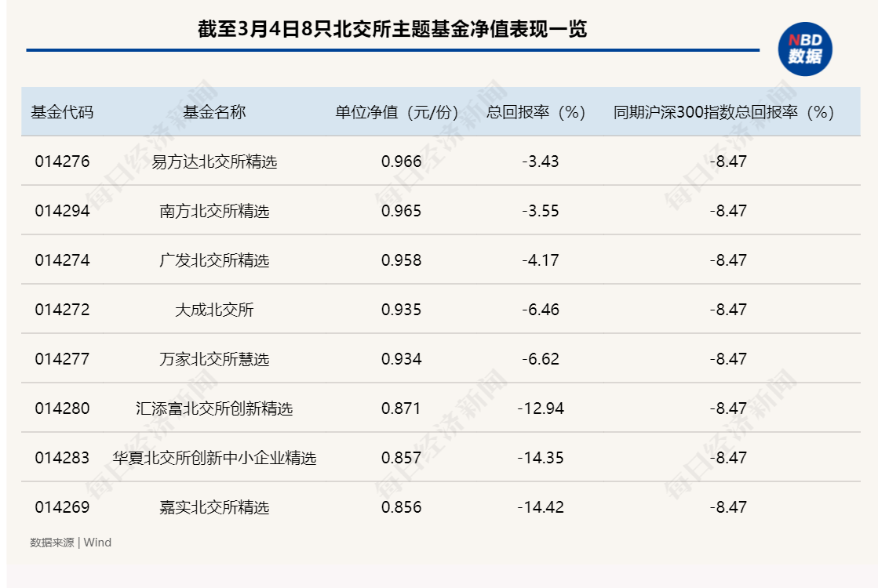Select fund code 014272
Image resolution: width=878 pixels, height=588 pixels.
click(62, 310)
